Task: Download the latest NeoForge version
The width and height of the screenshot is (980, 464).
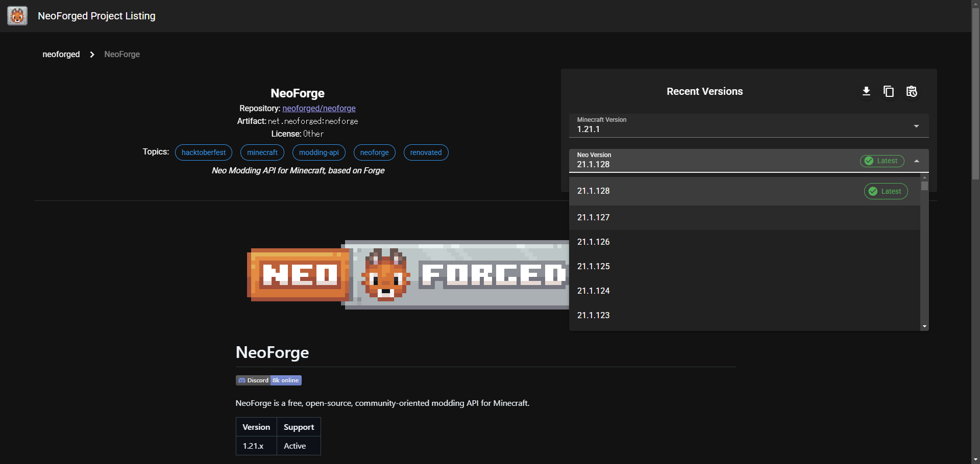Action: [x=866, y=91]
